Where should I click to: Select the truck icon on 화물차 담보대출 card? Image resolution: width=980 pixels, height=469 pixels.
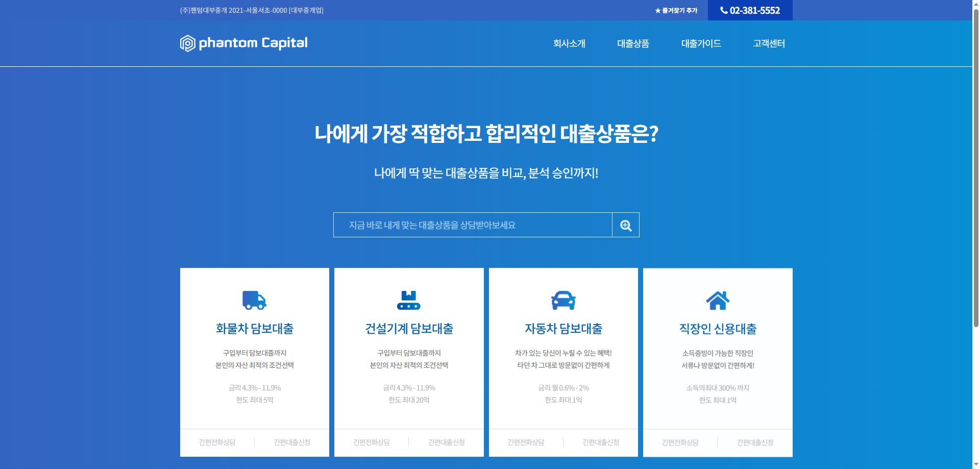[254, 301]
